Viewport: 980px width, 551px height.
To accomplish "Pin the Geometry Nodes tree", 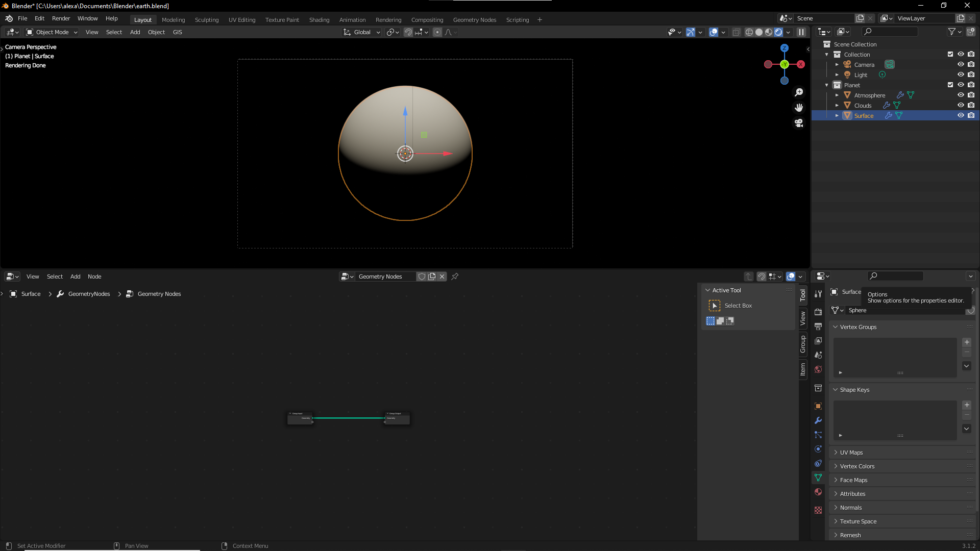I will click(x=455, y=277).
